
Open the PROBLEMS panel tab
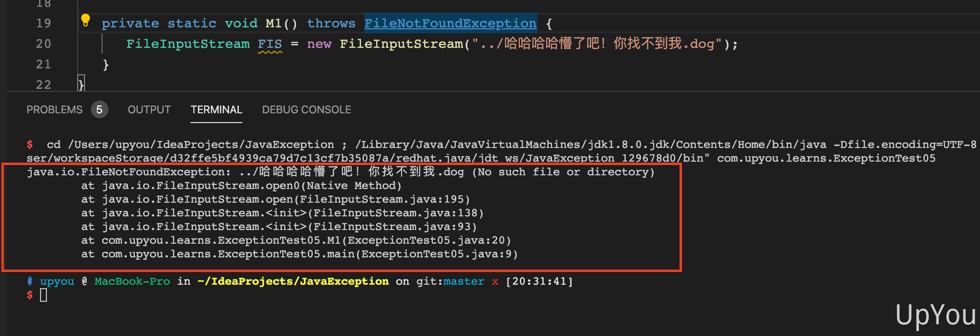pyautogui.click(x=54, y=110)
